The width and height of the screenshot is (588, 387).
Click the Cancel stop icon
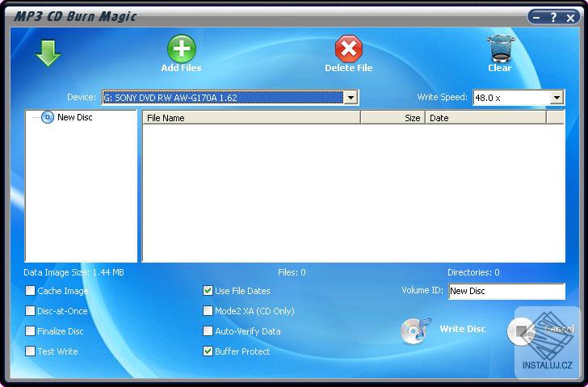pyautogui.click(x=521, y=331)
